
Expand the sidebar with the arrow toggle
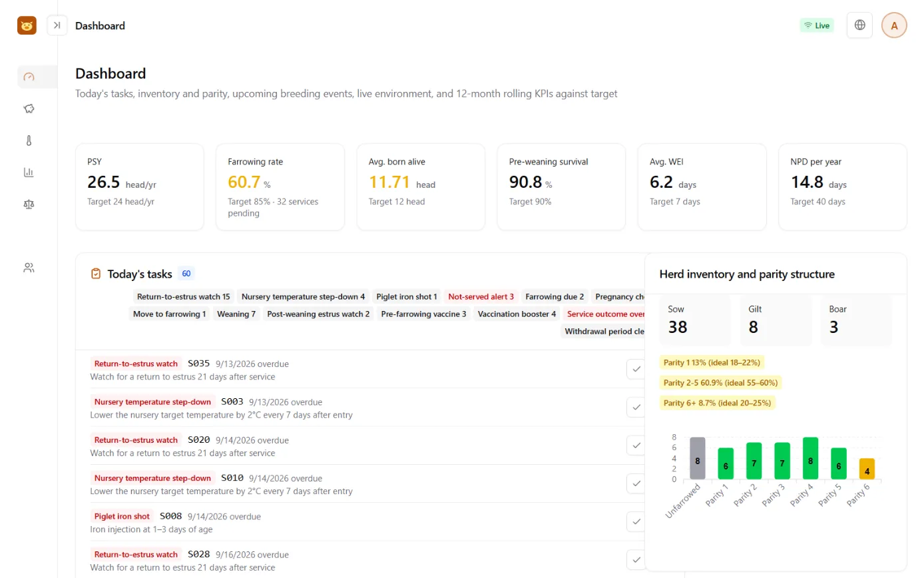click(x=57, y=25)
